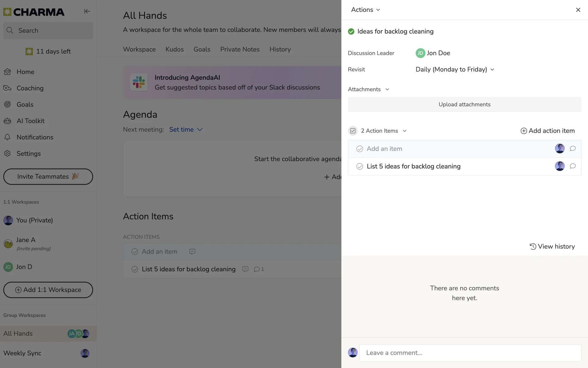This screenshot has width=588, height=368.
Task: Click the Notifications bell icon
Action: [x=7, y=137]
